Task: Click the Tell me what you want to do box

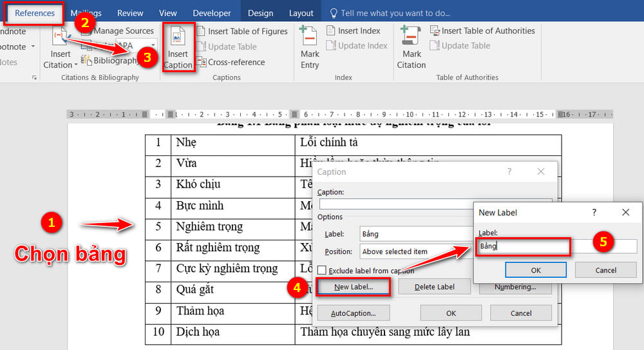Action: pos(395,13)
